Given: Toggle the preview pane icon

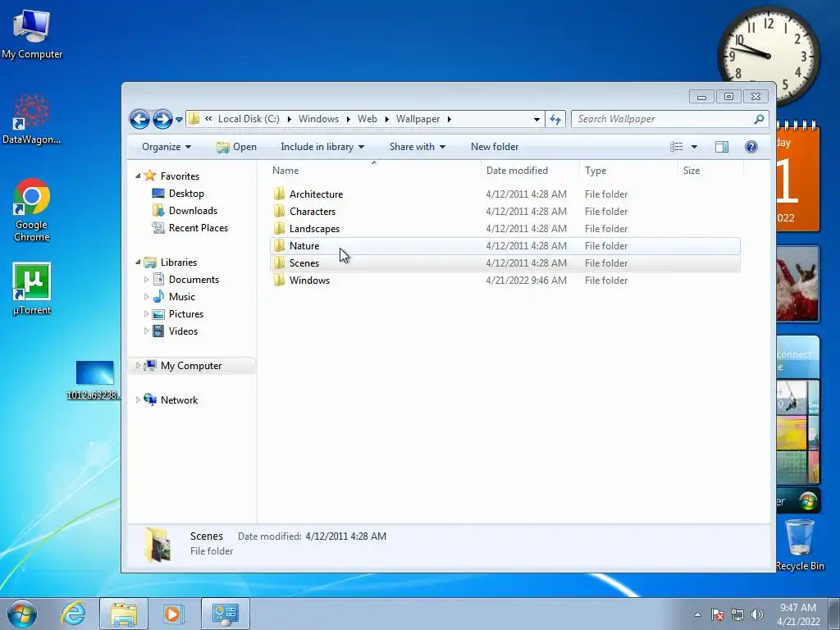Looking at the screenshot, I should (x=722, y=147).
